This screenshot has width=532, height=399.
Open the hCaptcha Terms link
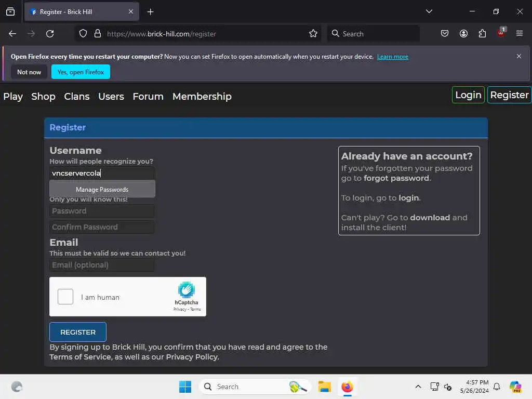[195, 309]
